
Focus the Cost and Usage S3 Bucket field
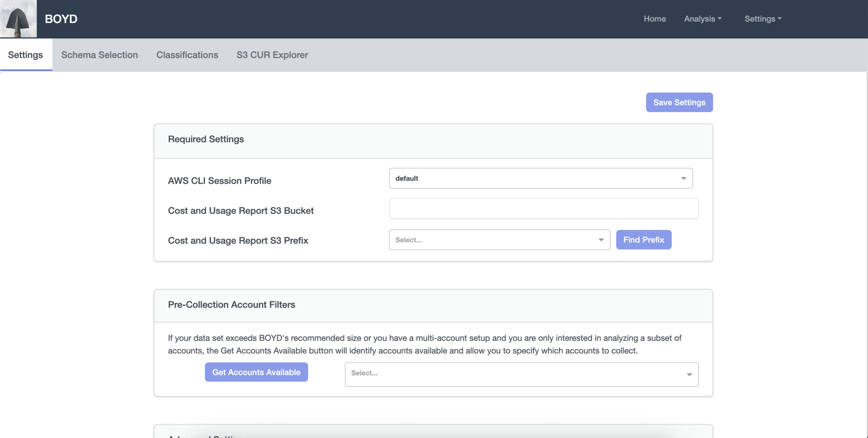tap(543, 208)
